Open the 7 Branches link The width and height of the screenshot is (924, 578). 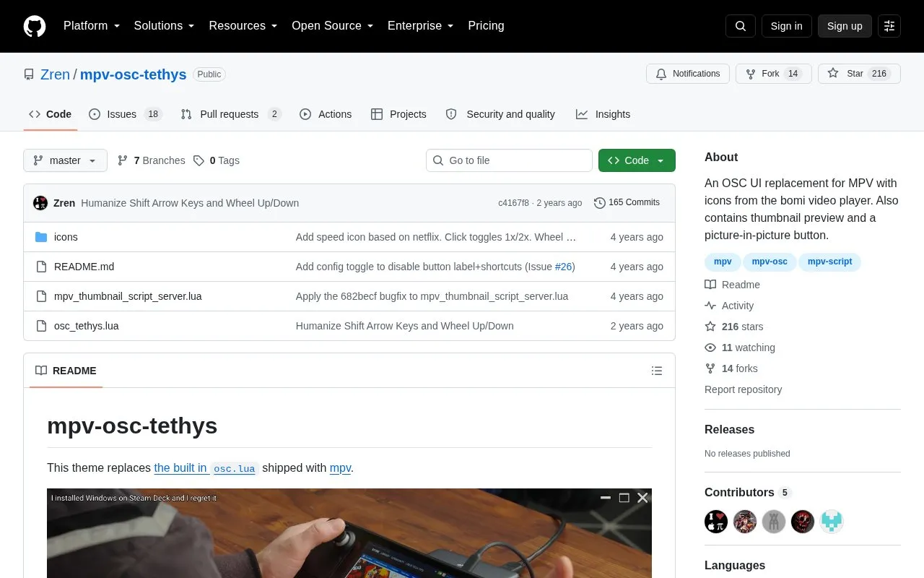pos(151,160)
